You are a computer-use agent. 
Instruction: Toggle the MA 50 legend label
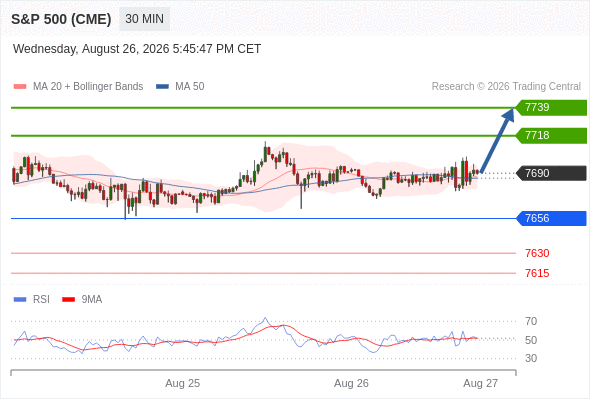(x=190, y=87)
